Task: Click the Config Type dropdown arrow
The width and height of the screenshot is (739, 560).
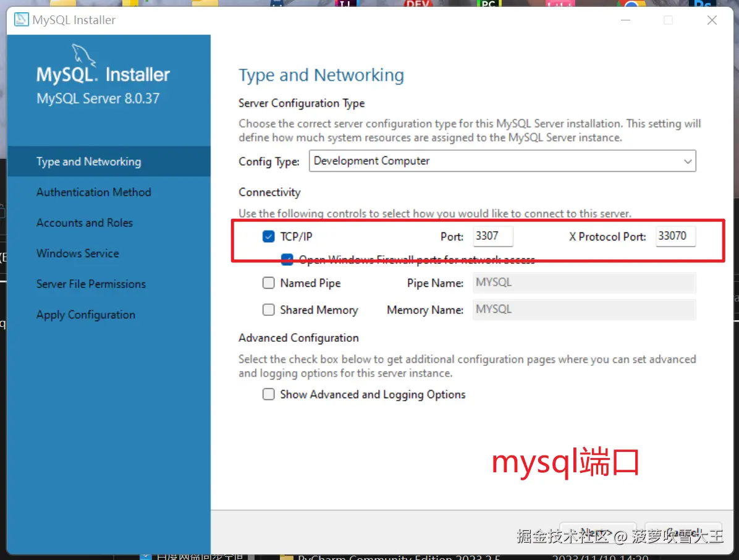Action: point(688,161)
